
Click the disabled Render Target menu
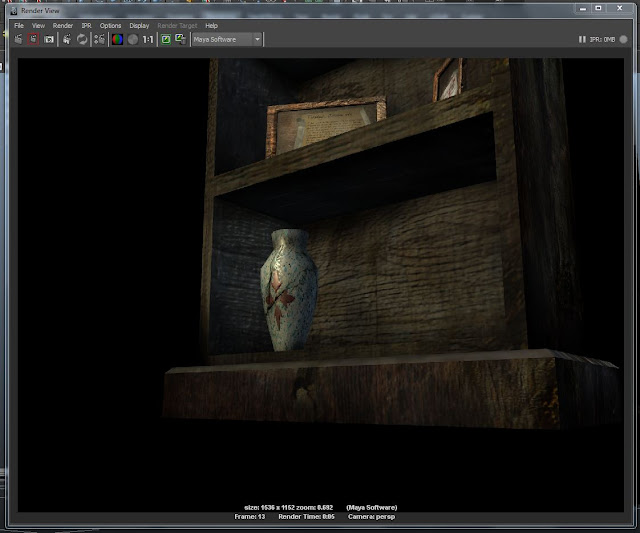(x=177, y=26)
